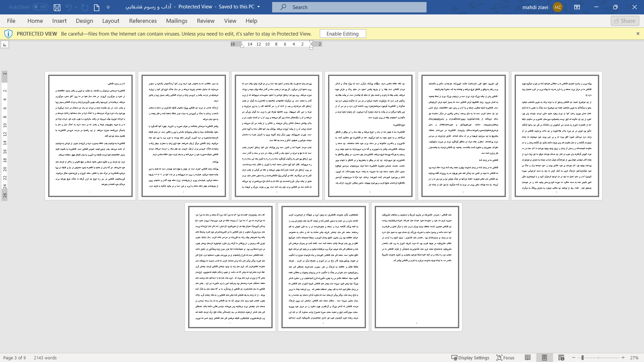
Task: Open the 'Saved to this PC' dropdown
Action: click(x=258, y=7)
